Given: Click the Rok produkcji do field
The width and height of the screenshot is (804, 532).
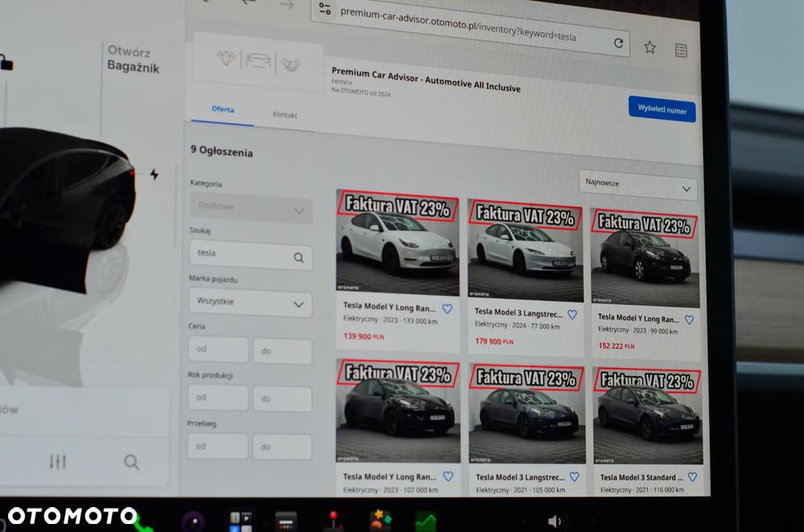Looking at the screenshot, I should click(x=282, y=399).
